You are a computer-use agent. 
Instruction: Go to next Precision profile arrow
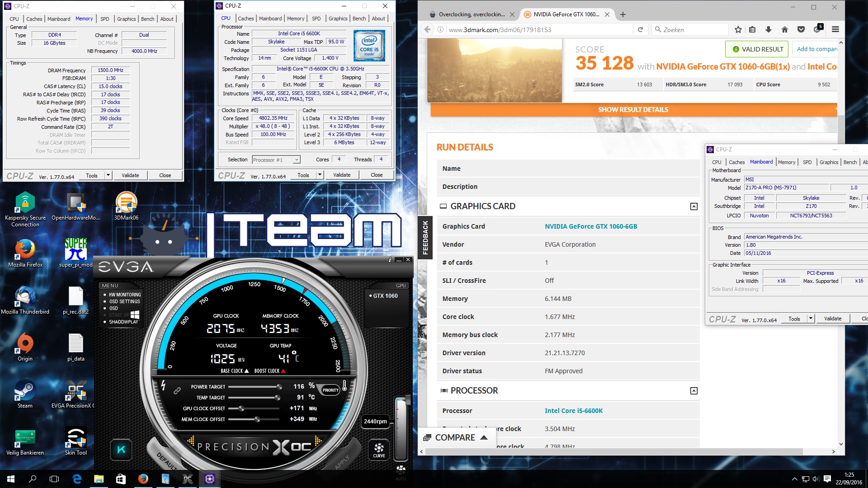pyautogui.click(x=318, y=441)
